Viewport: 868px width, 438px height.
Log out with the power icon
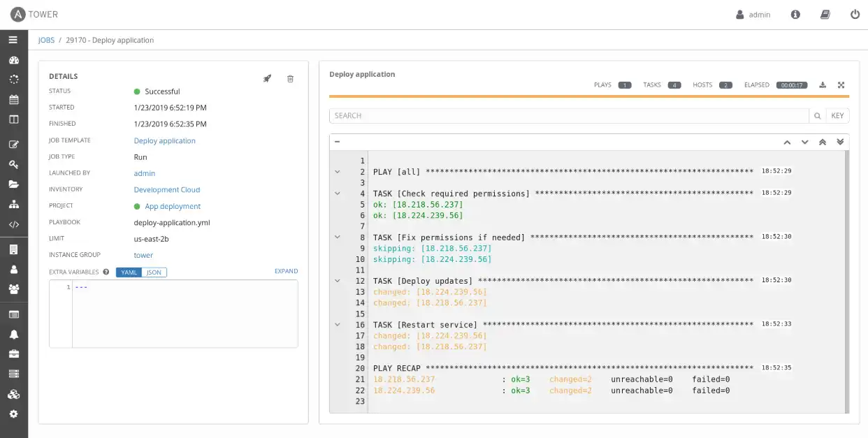click(855, 15)
